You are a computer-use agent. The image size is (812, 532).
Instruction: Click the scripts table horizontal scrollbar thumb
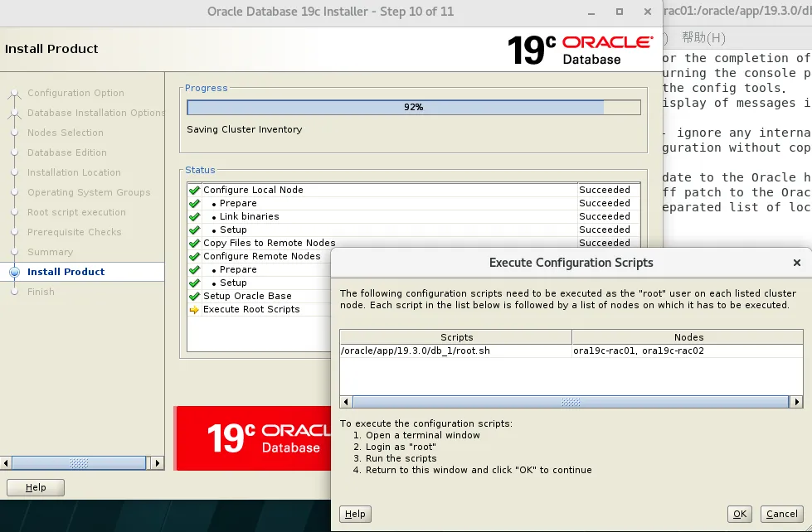(571, 402)
